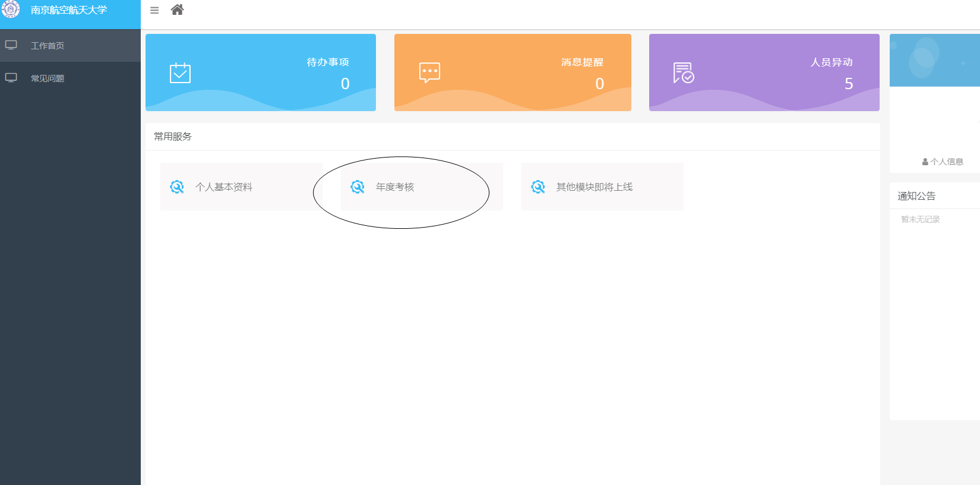
Task: Click the gear icon beside 个人基本资料
Action: coord(177,187)
